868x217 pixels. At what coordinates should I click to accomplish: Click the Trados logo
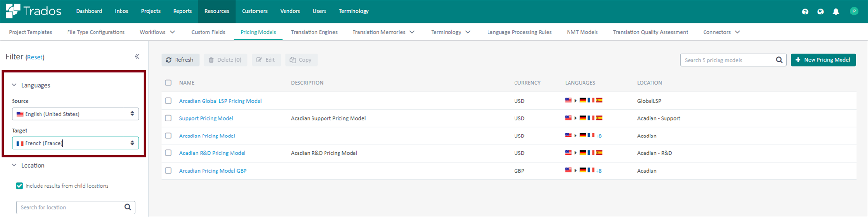(34, 11)
